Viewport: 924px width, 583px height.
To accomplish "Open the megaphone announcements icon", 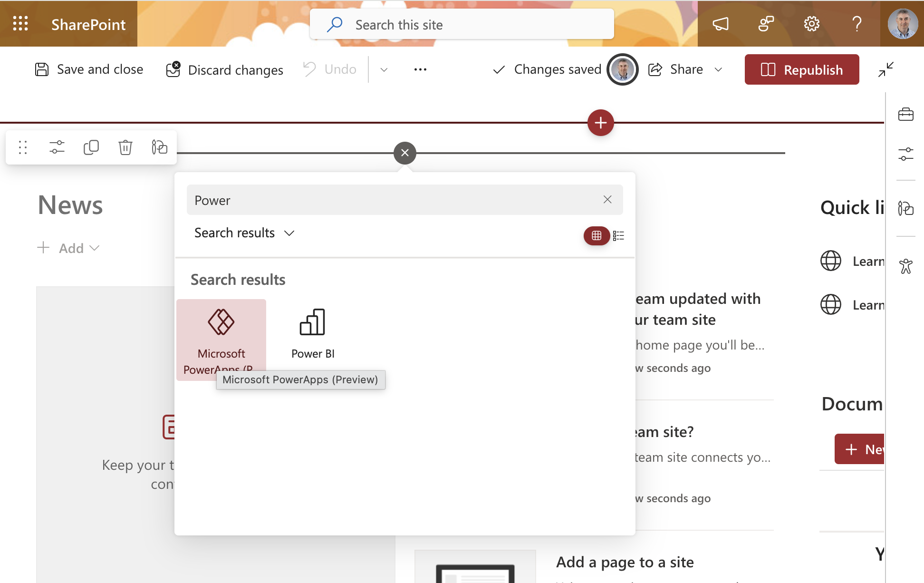I will point(721,24).
